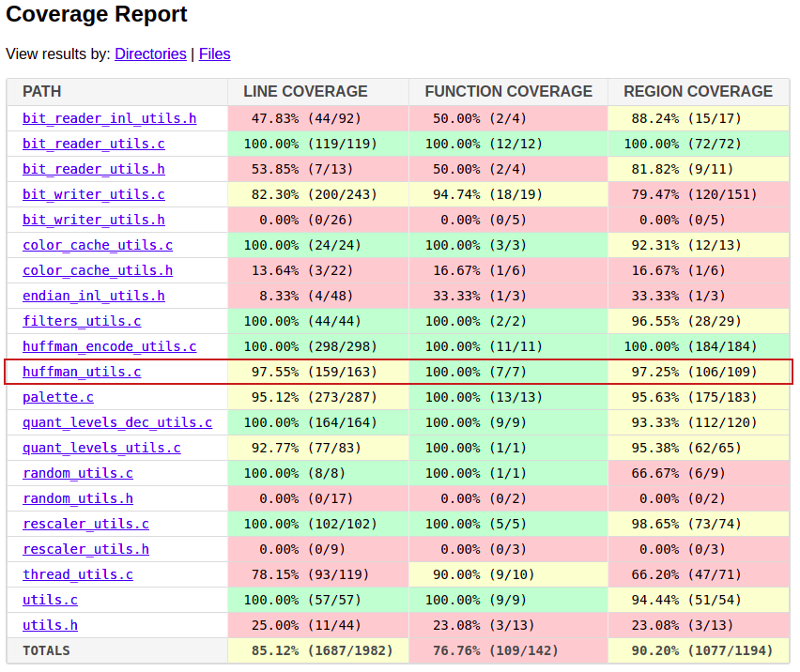
Task: Click the PATH column header
Action: 116,92
